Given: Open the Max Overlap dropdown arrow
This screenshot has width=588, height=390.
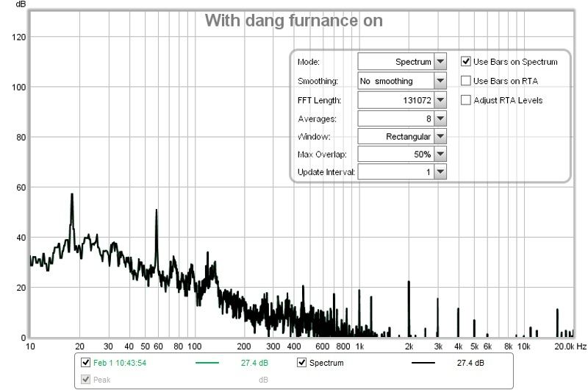Looking at the screenshot, I should coord(440,154).
